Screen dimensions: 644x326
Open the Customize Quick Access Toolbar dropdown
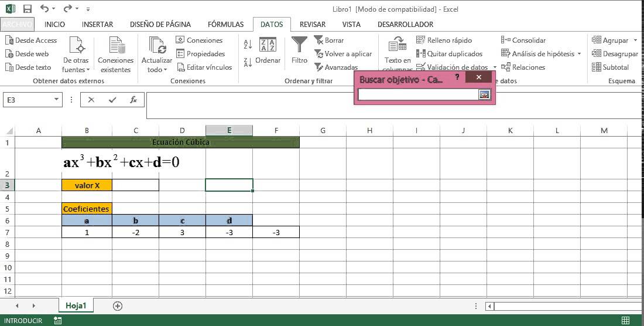(x=88, y=9)
